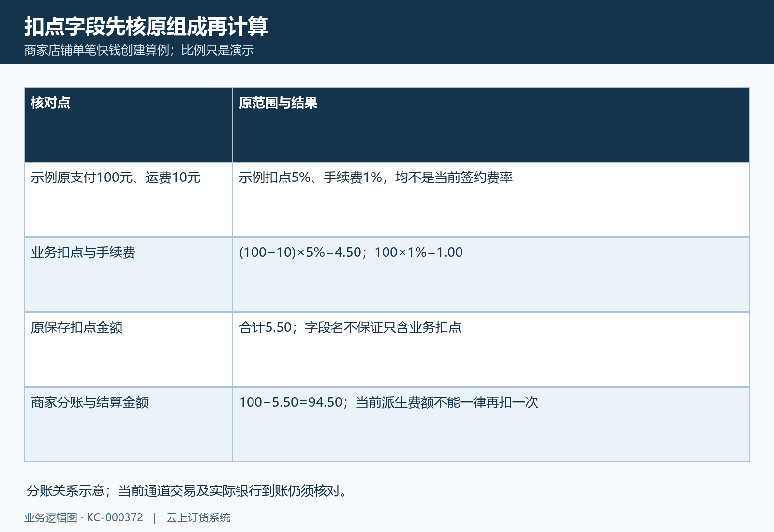Click the 商家分账与结算金额 row label
The width and height of the screenshot is (774, 532).
(90, 402)
